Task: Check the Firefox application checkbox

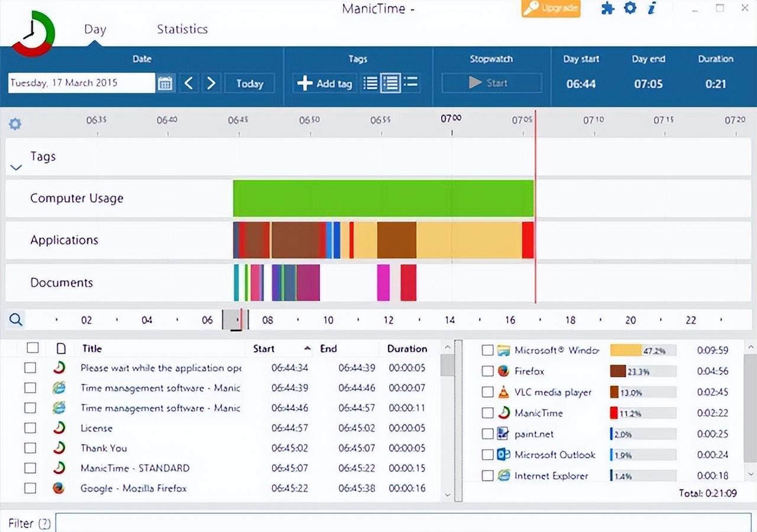Action: pos(487,371)
